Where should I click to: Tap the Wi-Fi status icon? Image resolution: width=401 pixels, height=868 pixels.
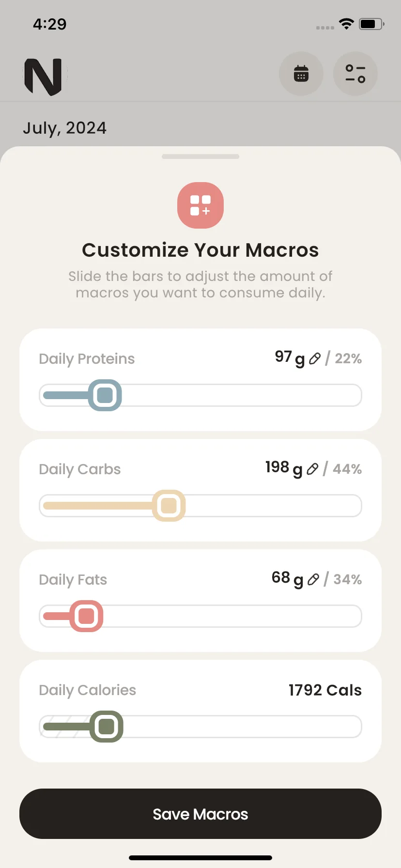(346, 24)
